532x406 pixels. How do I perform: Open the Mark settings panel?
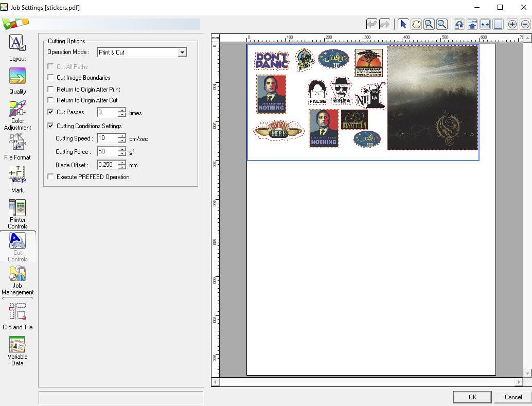[17, 180]
